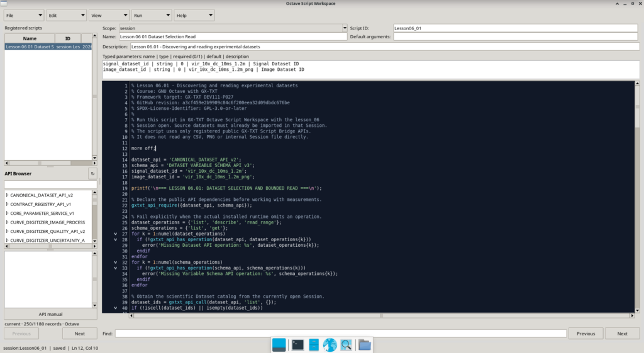Expand CURVE_DIGITIZER_QUALITY_API_v2 node
644x353 pixels.
pyautogui.click(x=8, y=231)
